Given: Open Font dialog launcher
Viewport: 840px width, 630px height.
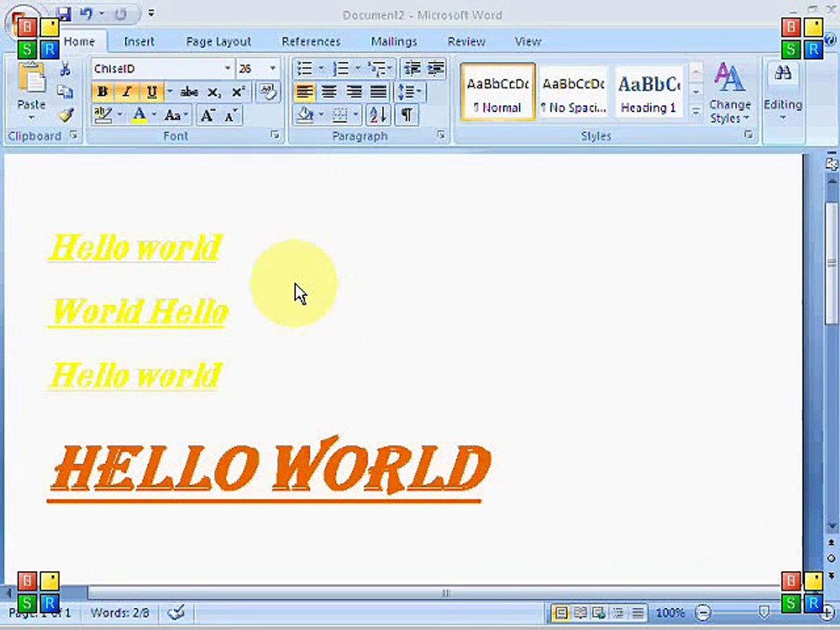Looking at the screenshot, I should 275,136.
